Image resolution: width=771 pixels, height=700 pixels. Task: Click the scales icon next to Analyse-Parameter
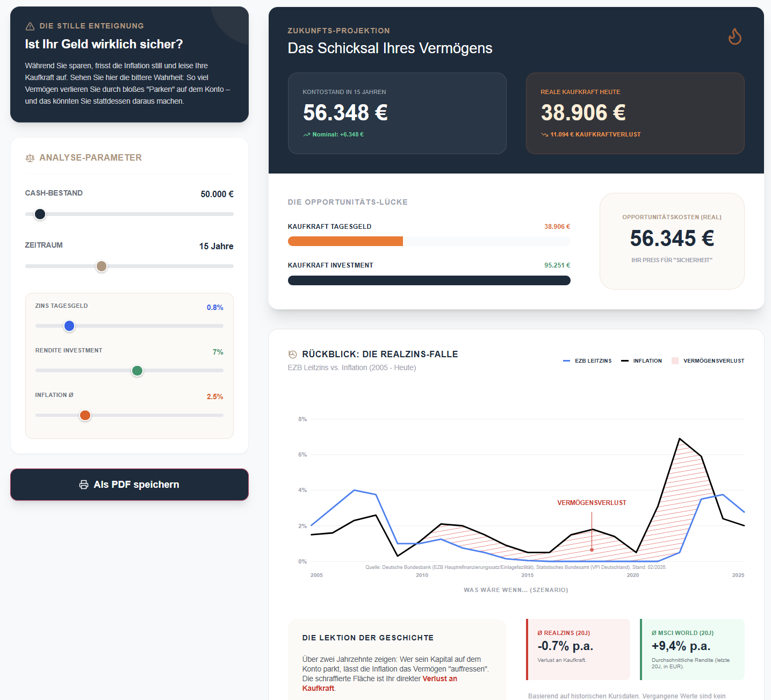pos(30,158)
